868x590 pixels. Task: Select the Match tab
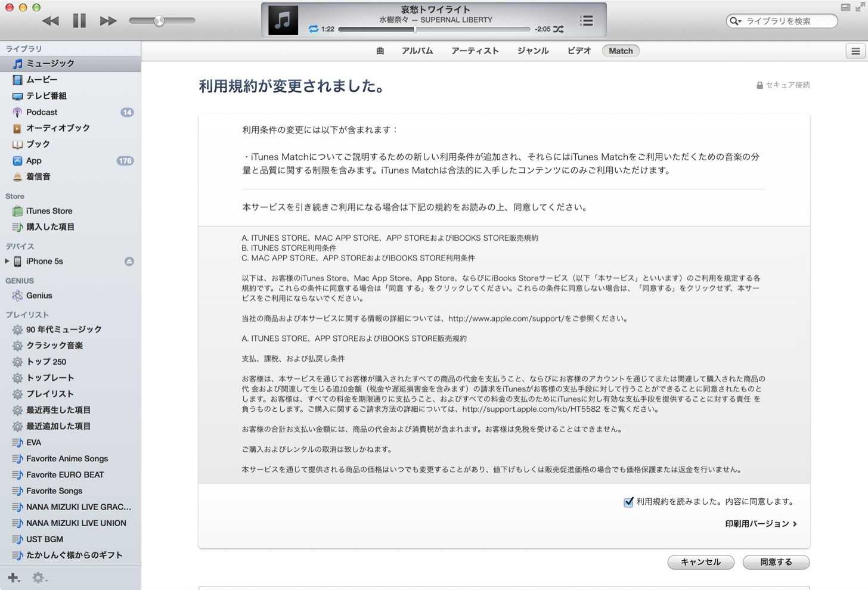(621, 51)
